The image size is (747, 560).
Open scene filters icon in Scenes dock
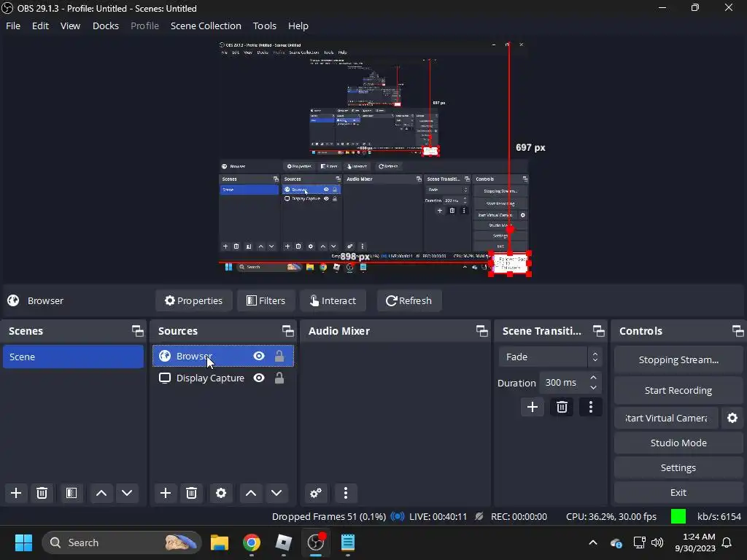tap(71, 493)
